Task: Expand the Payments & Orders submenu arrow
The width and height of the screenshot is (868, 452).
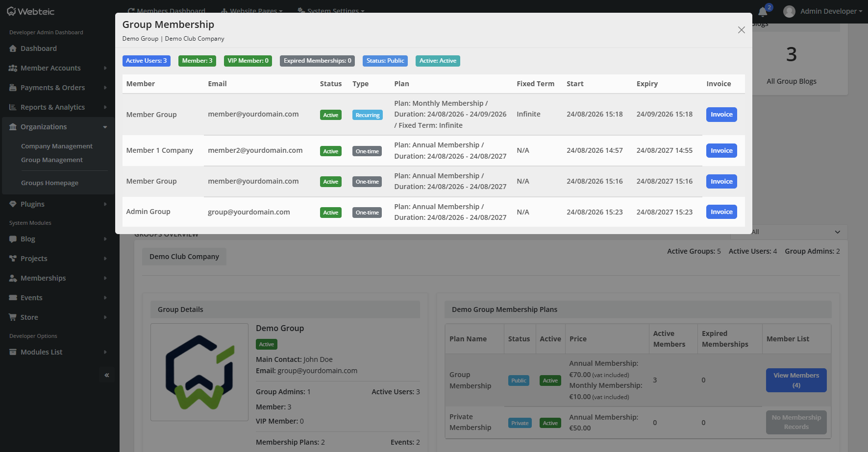Action: (x=105, y=88)
